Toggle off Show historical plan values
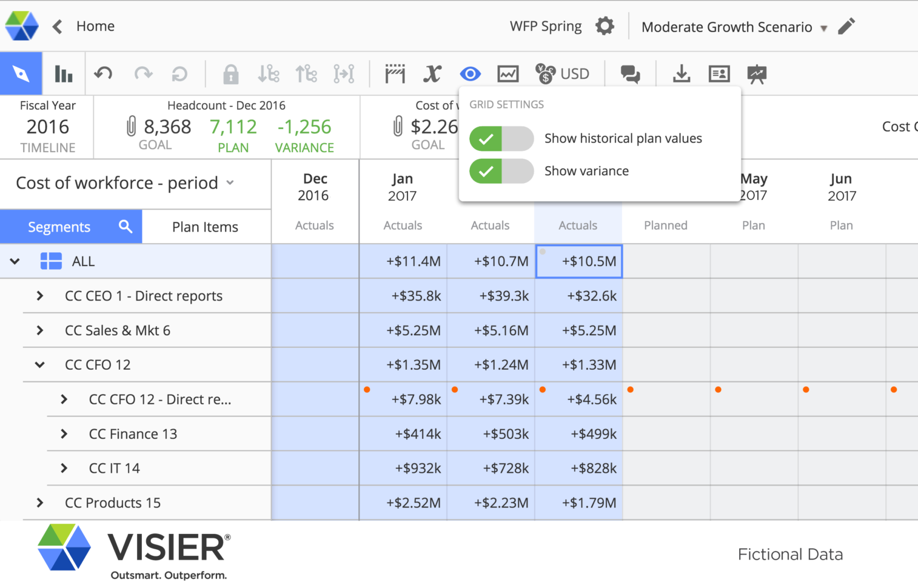The image size is (918, 588). click(501, 138)
